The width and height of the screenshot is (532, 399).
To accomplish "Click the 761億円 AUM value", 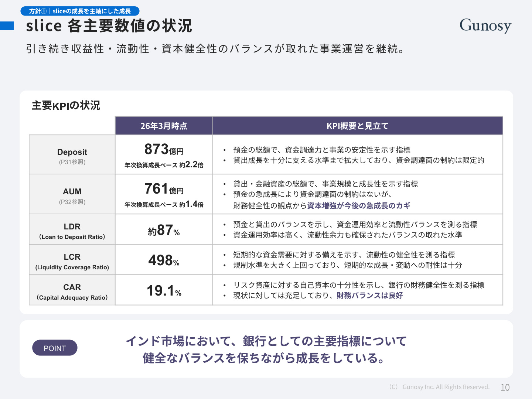I will tap(164, 189).
